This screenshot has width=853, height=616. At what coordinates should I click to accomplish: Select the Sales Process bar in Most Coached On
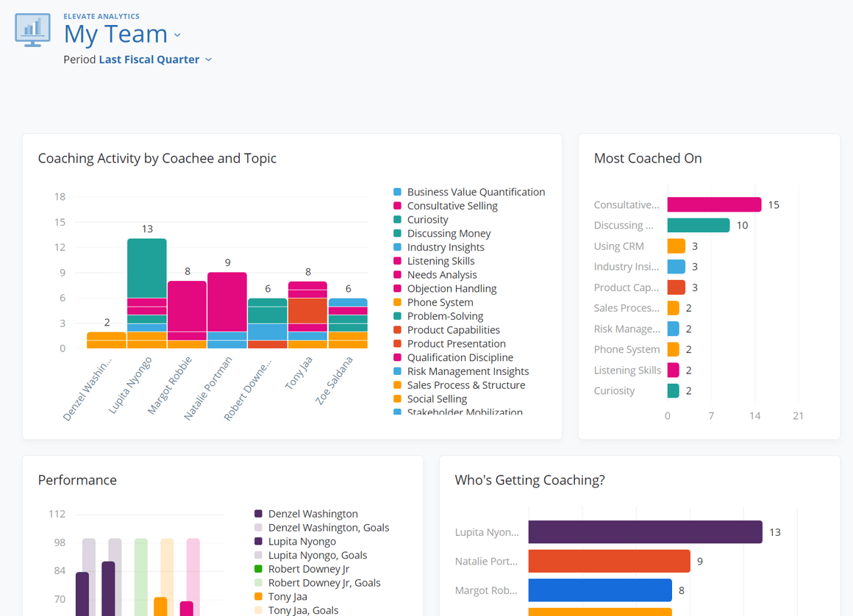[674, 308]
